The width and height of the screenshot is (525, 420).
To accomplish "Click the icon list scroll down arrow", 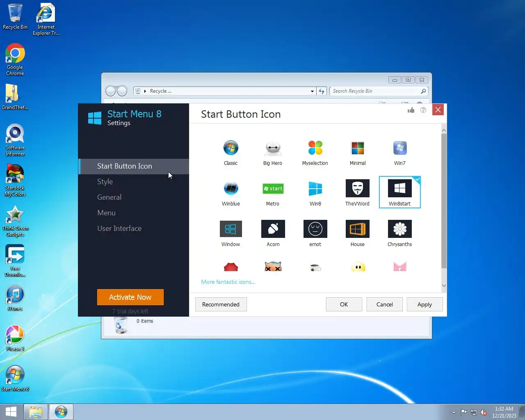I will [x=444, y=285].
